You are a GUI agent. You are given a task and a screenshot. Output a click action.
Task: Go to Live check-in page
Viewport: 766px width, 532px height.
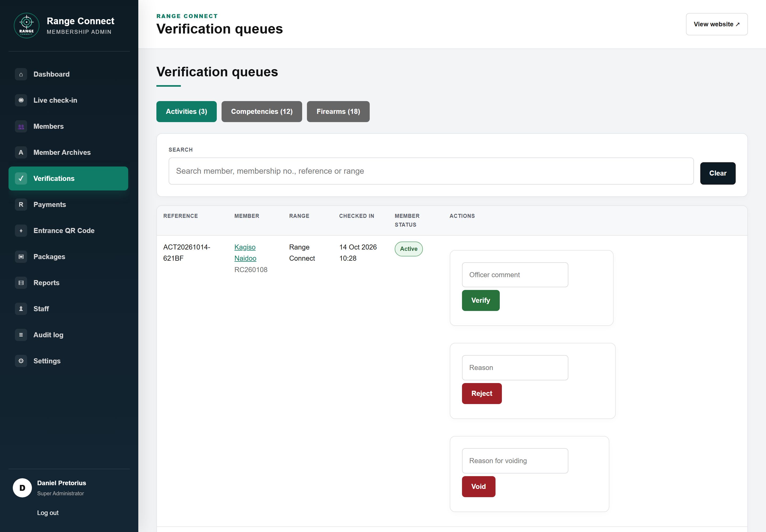[68, 100]
